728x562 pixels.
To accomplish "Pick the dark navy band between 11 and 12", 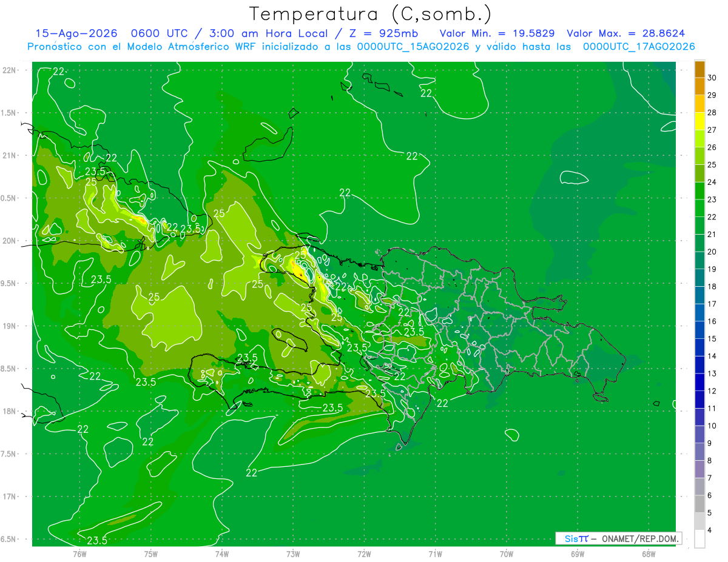I will 699,400.
